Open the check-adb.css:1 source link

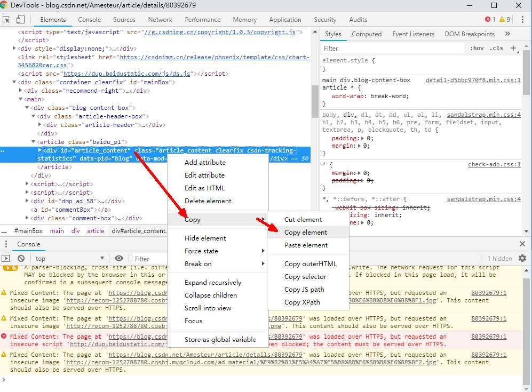pos(494,164)
